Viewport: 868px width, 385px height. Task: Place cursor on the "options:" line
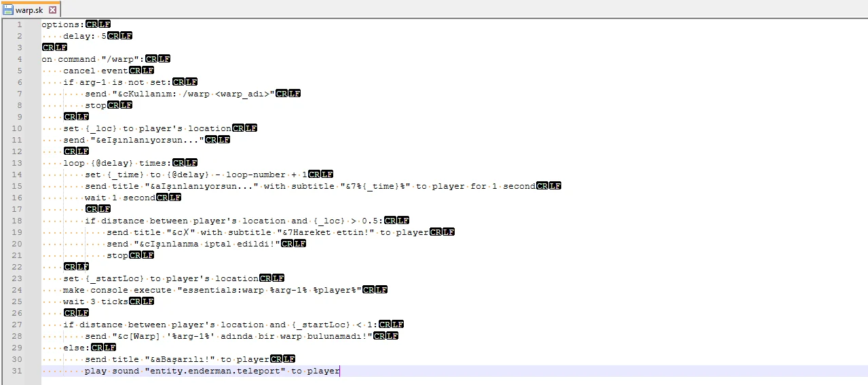pyautogui.click(x=63, y=24)
